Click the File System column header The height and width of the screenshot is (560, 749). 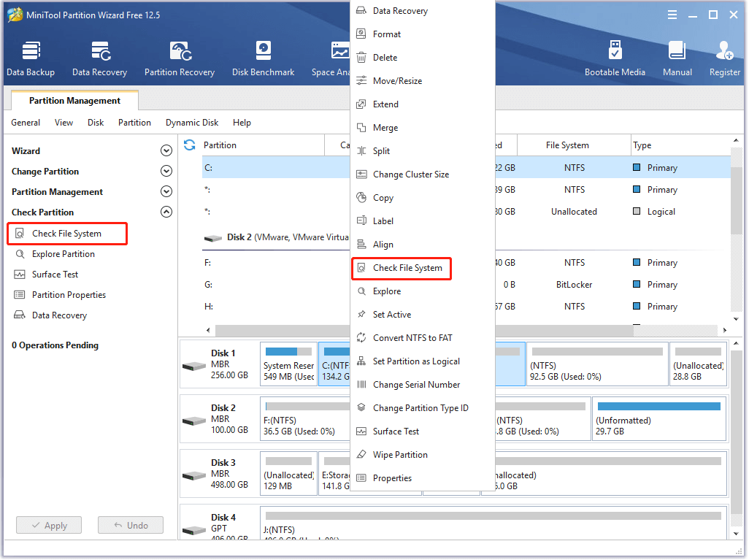567,145
